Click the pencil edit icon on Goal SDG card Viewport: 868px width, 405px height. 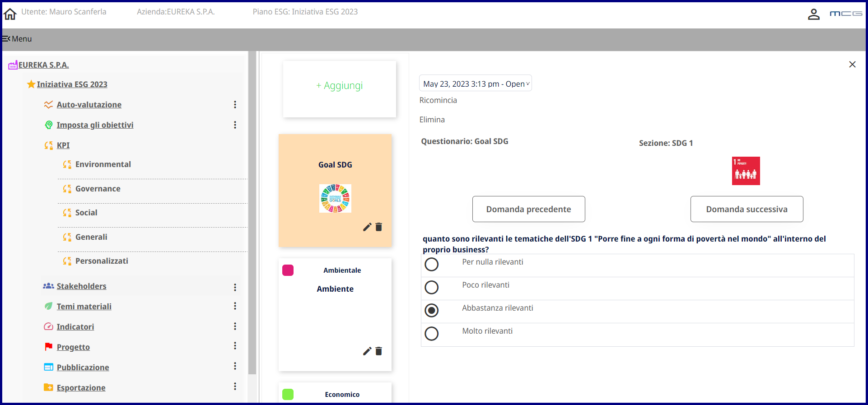click(367, 227)
